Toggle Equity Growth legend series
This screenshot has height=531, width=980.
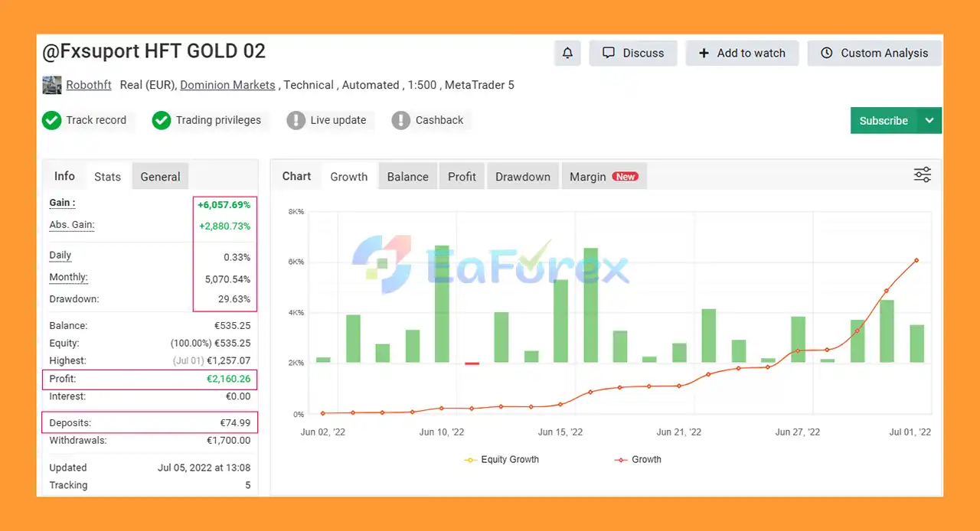[502, 460]
